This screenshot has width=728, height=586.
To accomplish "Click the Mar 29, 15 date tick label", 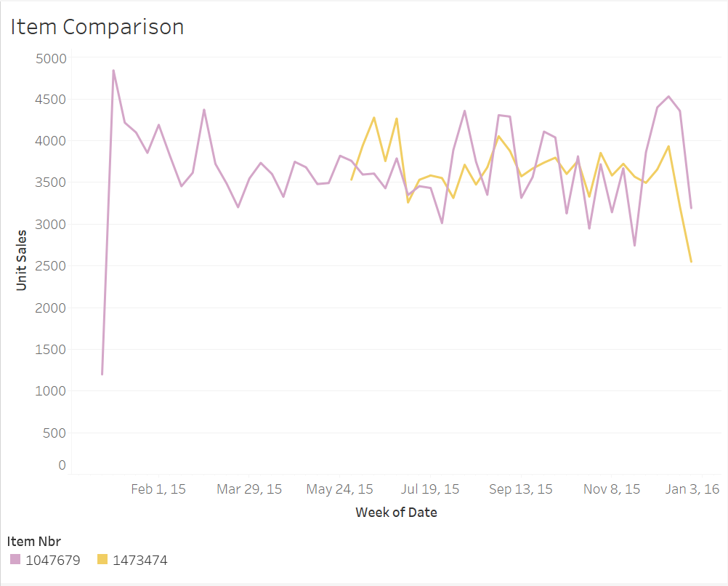I will 249,489.
